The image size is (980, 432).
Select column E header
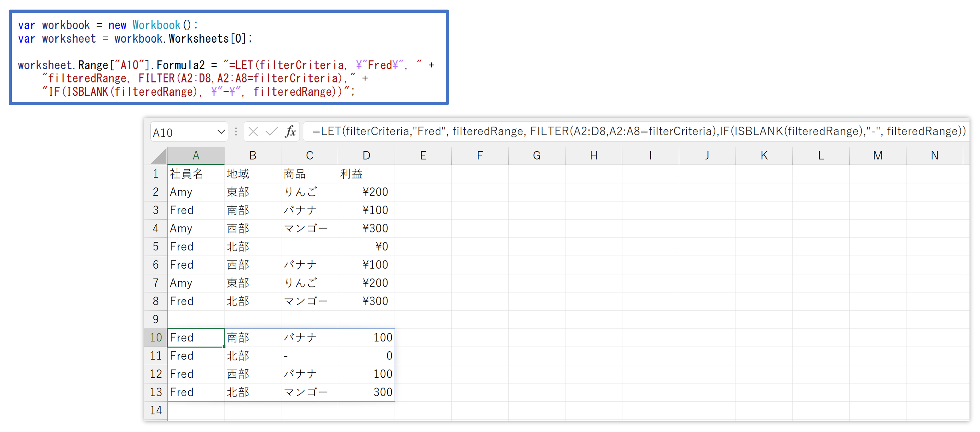pyautogui.click(x=423, y=155)
